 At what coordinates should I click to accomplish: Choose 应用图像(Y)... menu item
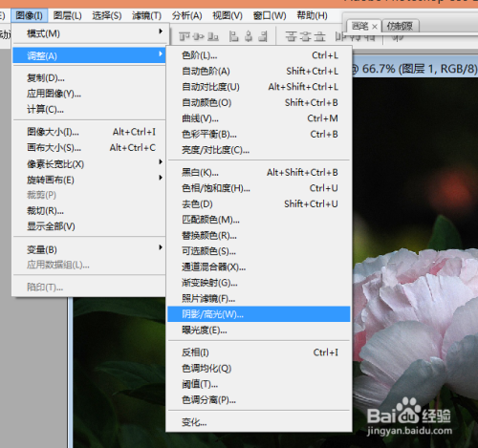pos(89,94)
